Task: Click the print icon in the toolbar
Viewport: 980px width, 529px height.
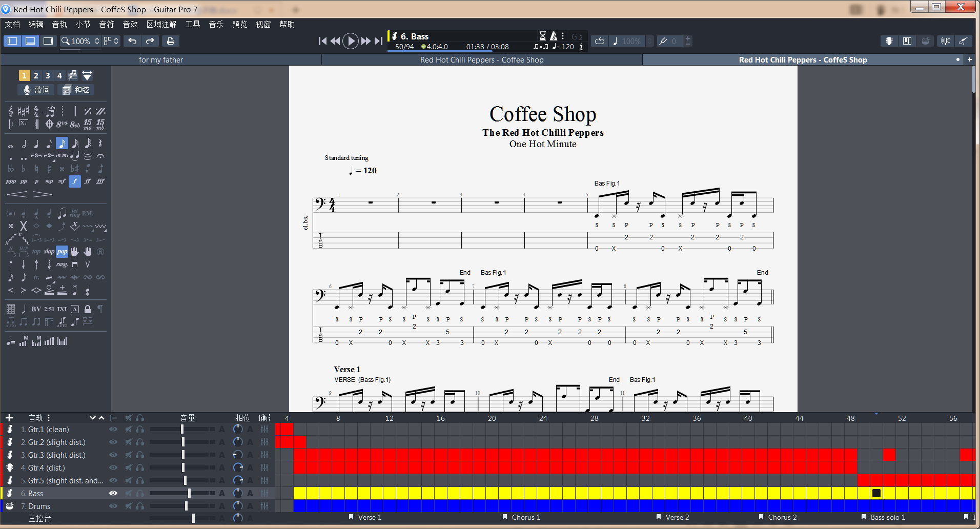Action: pyautogui.click(x=170, y=41)
